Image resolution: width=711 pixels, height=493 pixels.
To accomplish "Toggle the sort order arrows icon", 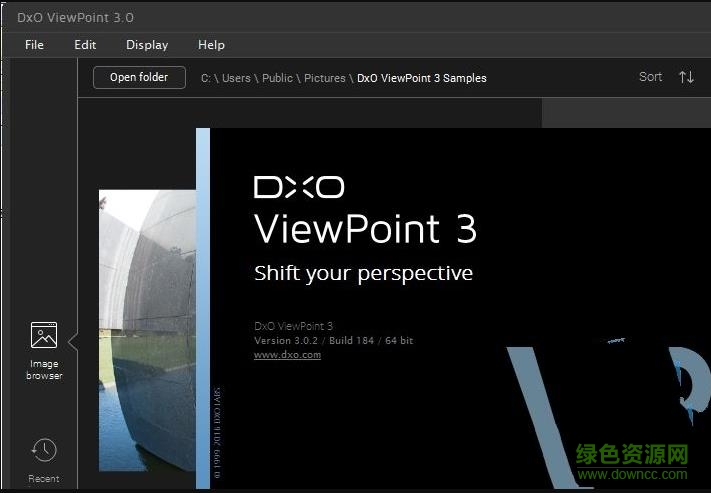I will pos(687,77).
